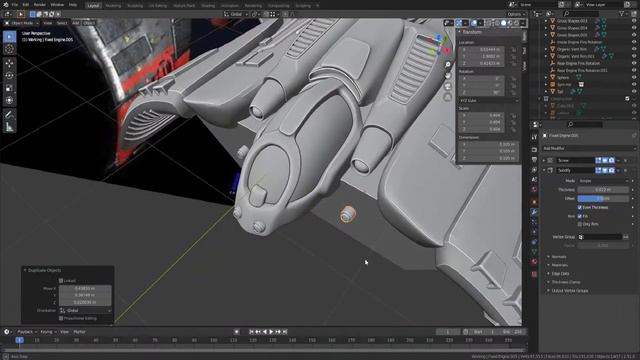640x360 pixels.
Task: Open the Modifiers wrench properties tab
Action: coord(534,212)
